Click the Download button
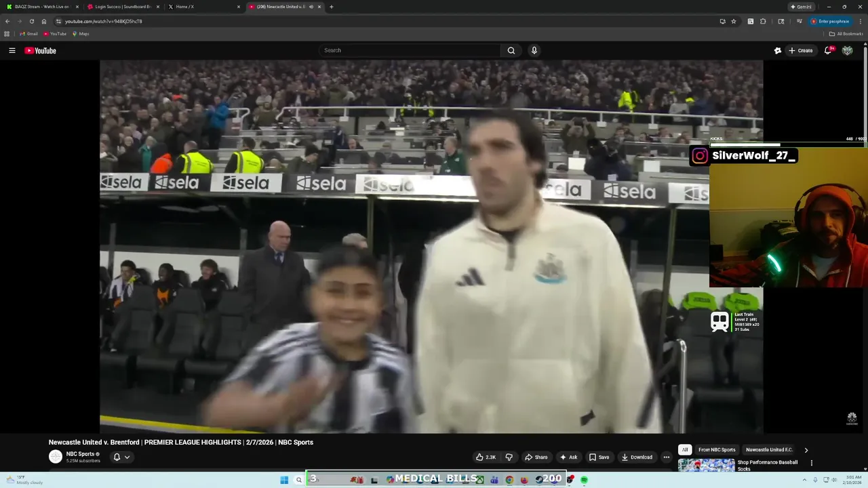The width and height of the screenshot is (868, 488). [x=637, y=457]
